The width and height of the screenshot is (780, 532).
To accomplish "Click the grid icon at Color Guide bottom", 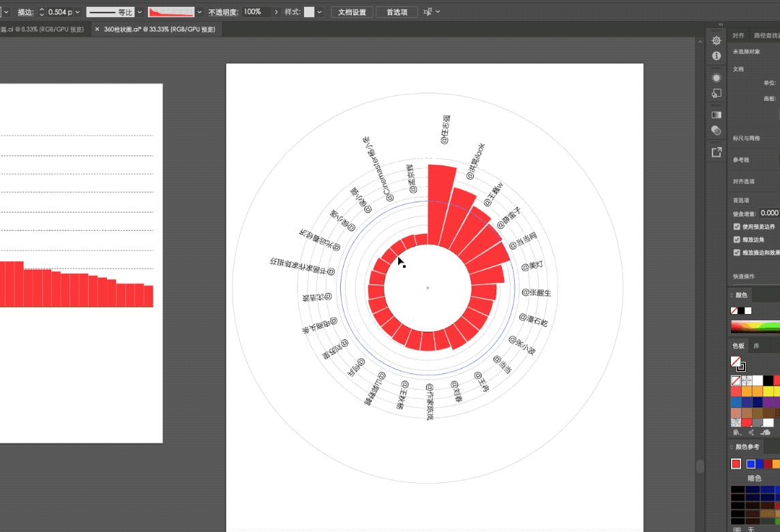I will pos(737,529).
